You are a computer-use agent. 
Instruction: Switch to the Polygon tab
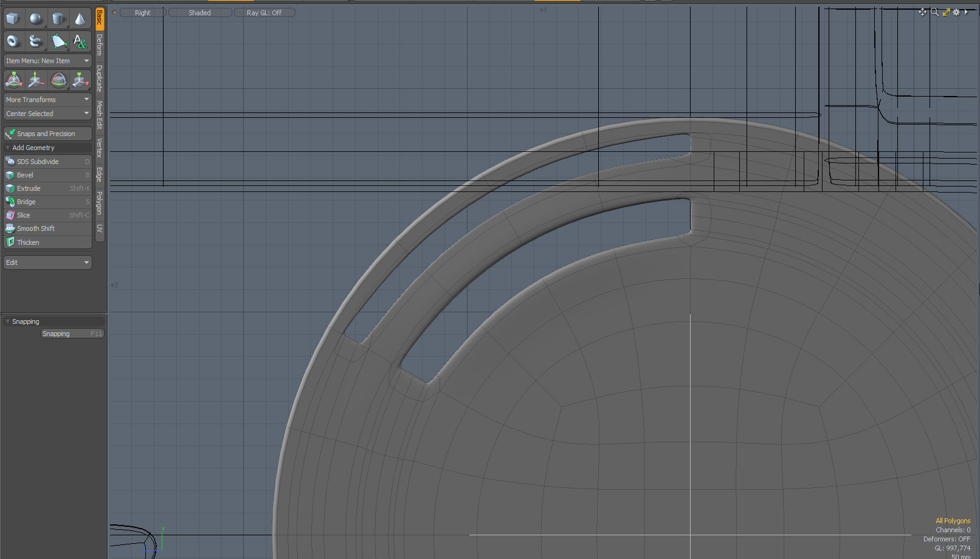click(x=100, y=204)
